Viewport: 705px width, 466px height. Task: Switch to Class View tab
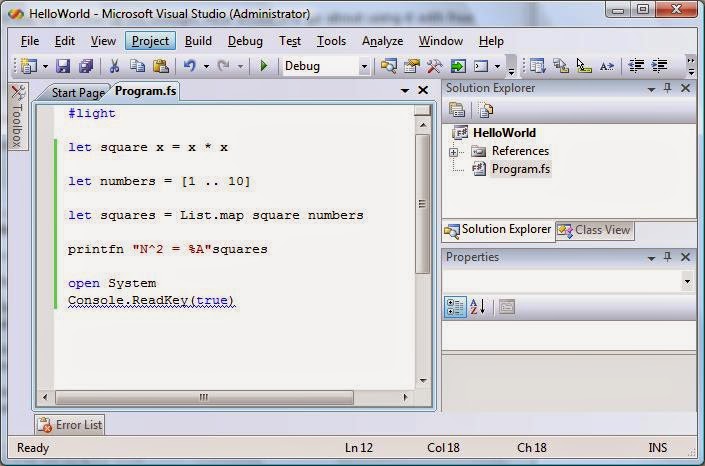[x=595, y=230]
